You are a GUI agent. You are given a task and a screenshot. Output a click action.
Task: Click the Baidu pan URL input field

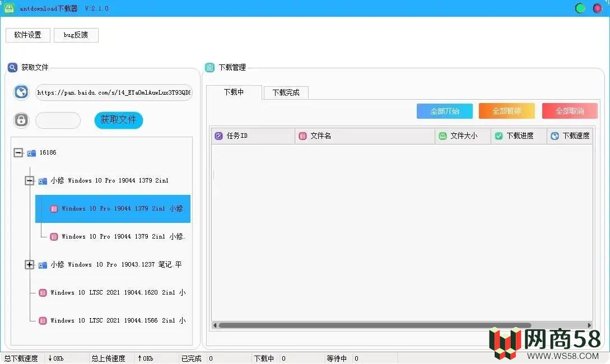tap(114, 92)
